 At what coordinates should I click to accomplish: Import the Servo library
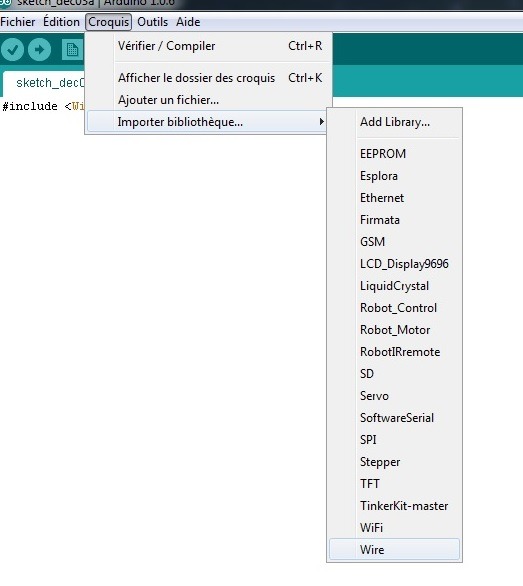click(394, 396)
